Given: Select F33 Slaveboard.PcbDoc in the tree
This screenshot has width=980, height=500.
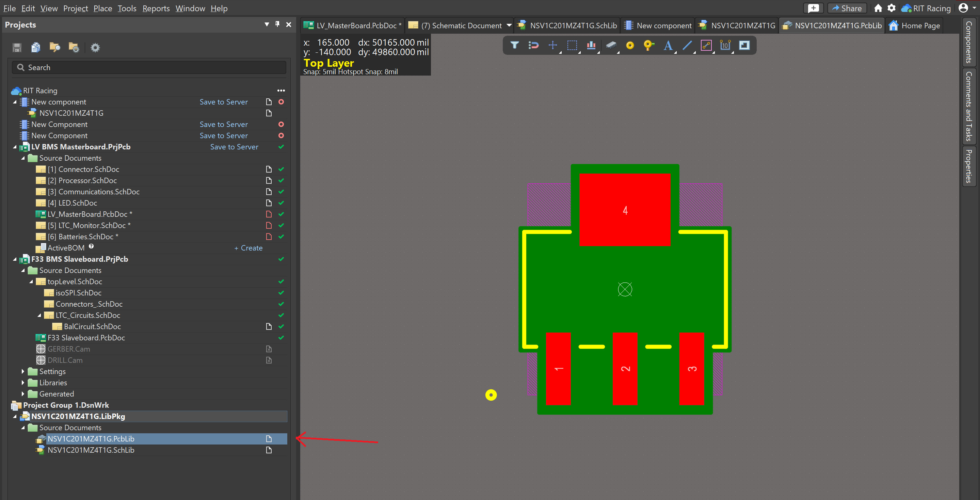Looking at the screenshot, I should (x=86, y=338).
